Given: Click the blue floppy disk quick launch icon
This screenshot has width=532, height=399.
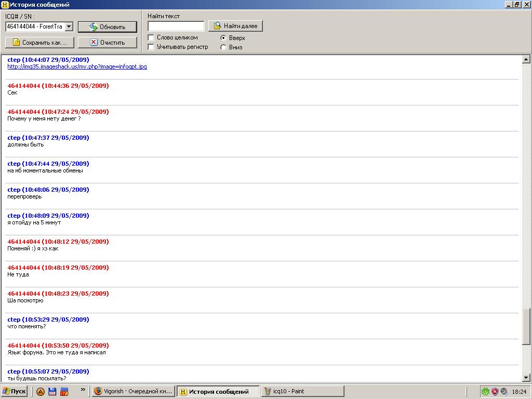Looking at the screenshot, I should tap(52, 392).
